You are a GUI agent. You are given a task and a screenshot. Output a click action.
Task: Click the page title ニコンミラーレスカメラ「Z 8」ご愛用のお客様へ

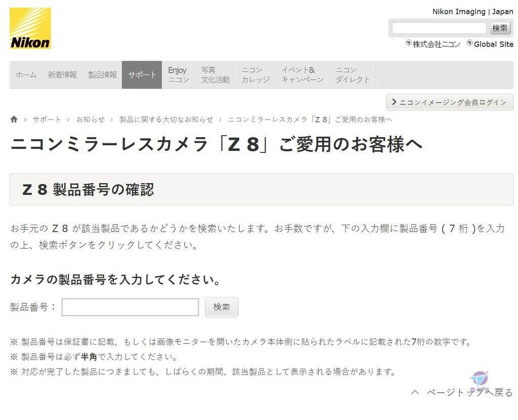(217, 144)
